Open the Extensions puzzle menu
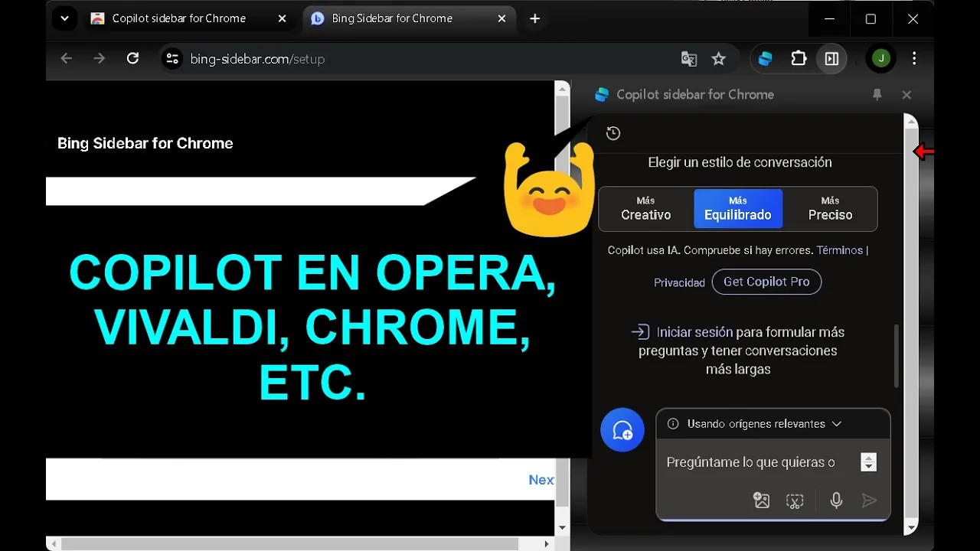The height and width of the screenshot is (551, 980). (799, 59)
